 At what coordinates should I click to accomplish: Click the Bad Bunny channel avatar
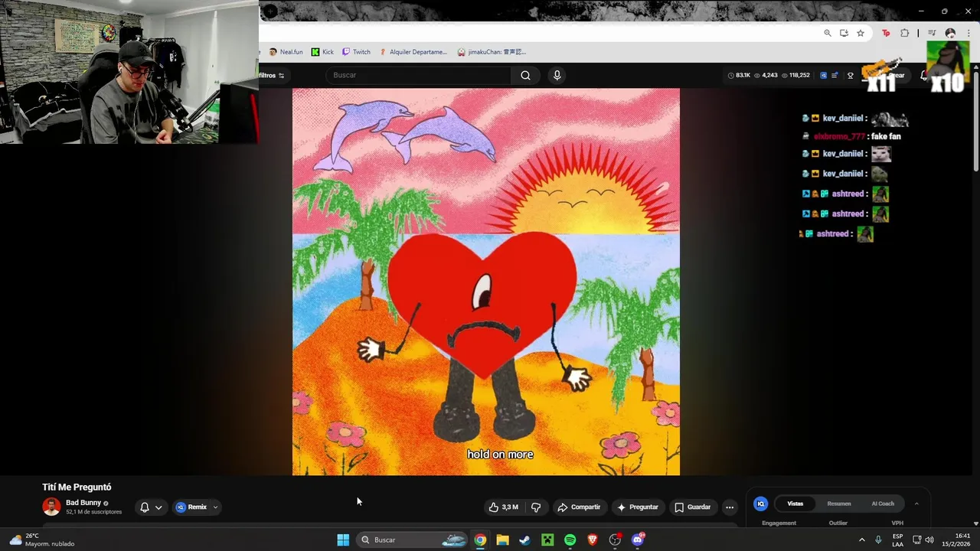point(51,507)
